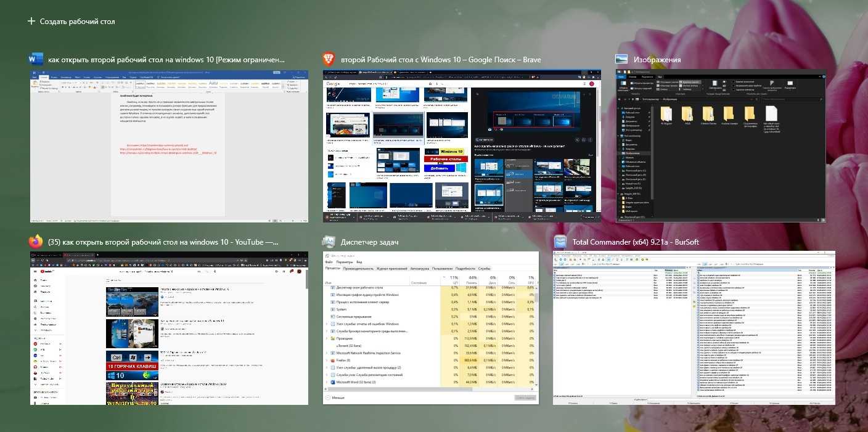This screenshot has width=868, height=432.
Task: Click the Word icon beside the document title
Action: click(x=36, y=59)
